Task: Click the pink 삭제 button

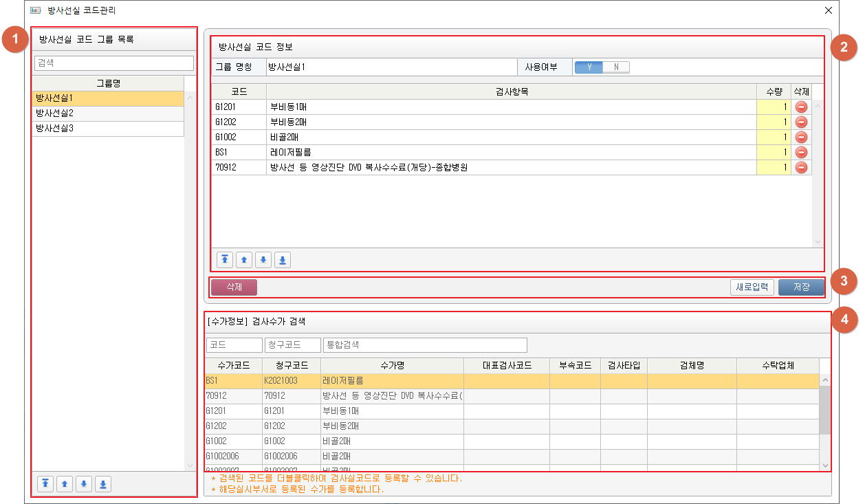Action: coord(234,287)
